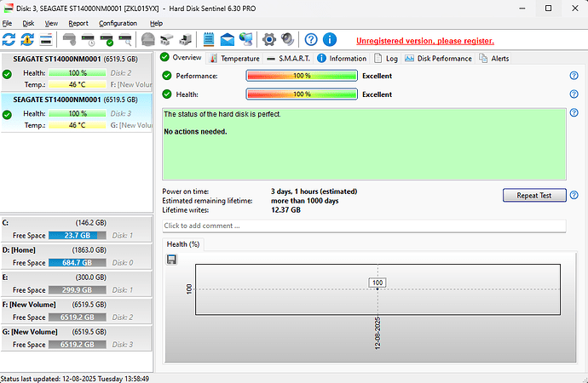Image resolution: width=588 pixels, height=383 pixels.
Task: Click the disk icon with clock
Action: pos(88,39)
